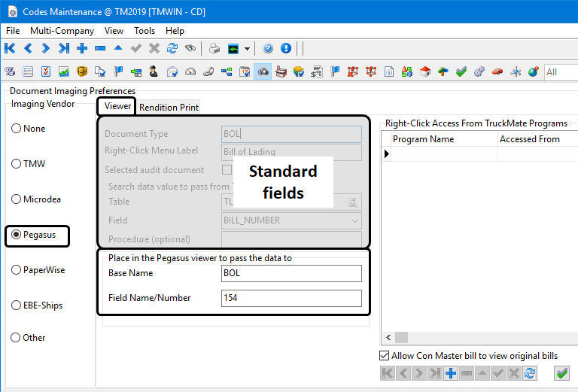Open the Help menu
This screenshot has height=392, width=578.
(175, 31)
